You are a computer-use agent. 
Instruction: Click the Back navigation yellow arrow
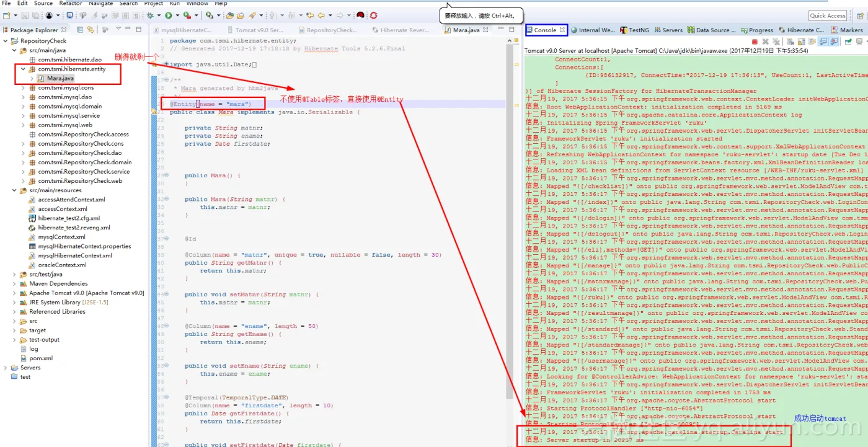[321, 15]
